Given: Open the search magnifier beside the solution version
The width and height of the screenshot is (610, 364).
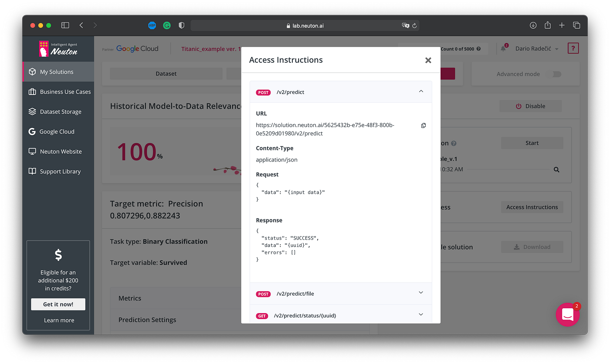Looking at the screenshot, I should click(x=556, y=169).
